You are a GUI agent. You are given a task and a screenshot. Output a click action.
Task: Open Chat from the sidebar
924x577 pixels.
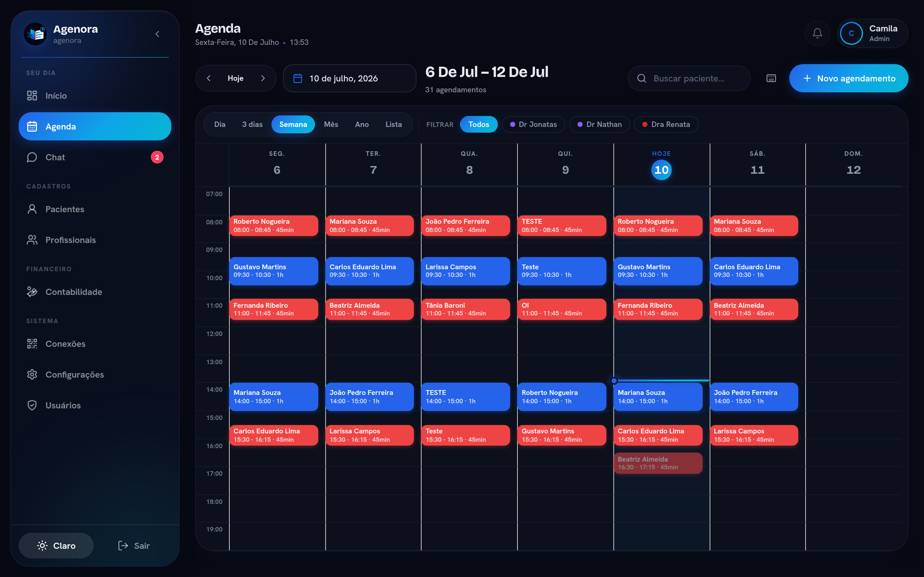tap(95, 157)
